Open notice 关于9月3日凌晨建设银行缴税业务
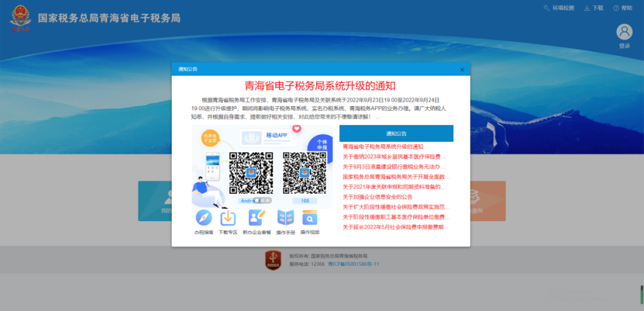644x311 pixels. click(x=394, y=167)
